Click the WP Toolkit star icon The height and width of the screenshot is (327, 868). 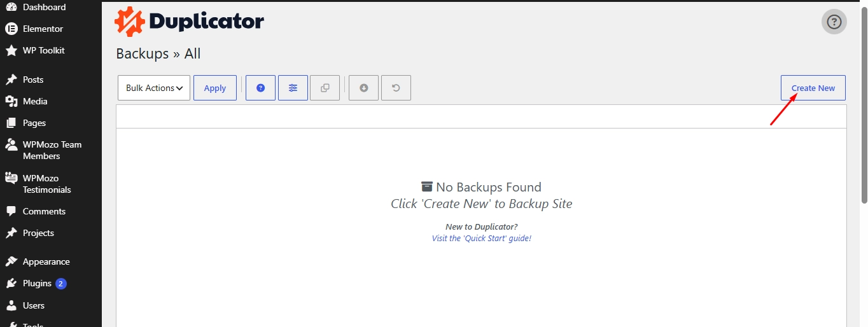pyautogui.click(x=11, y=50)
